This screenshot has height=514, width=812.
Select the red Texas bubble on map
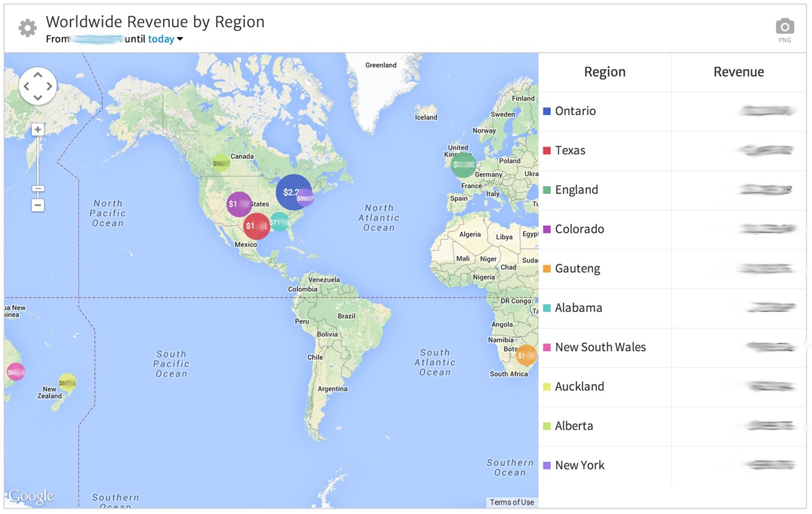click(256, 226)
